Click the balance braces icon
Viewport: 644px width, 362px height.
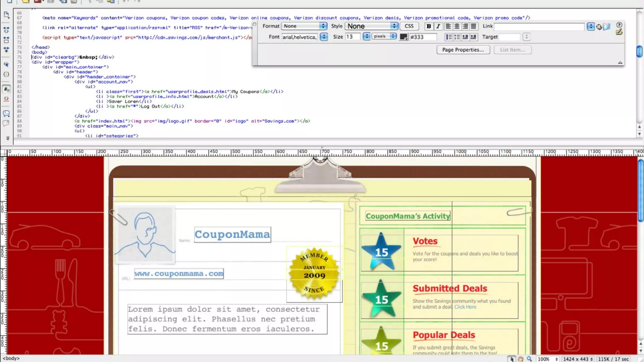click(x=6, y=74)
